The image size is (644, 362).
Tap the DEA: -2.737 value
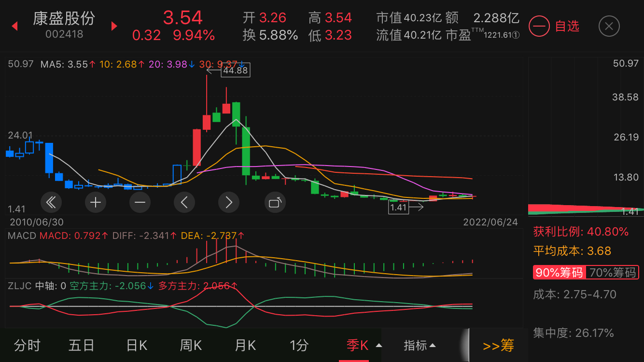(213, 236)
